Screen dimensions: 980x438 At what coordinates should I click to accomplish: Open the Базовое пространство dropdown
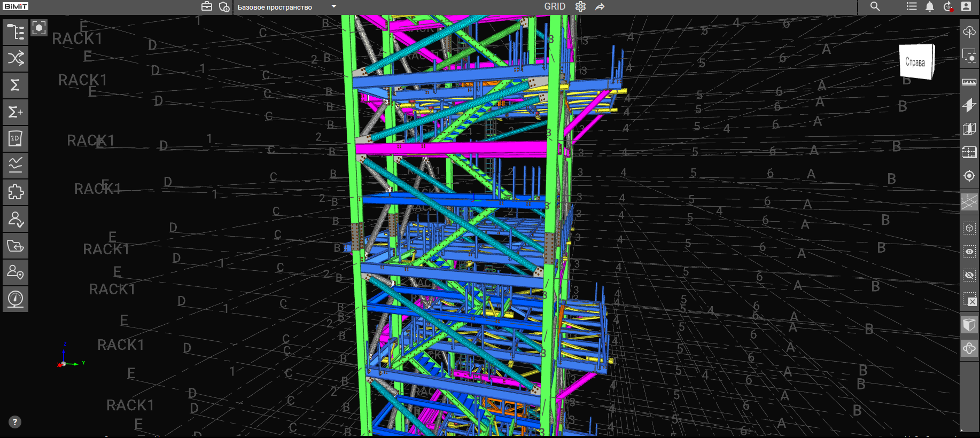tap(334, 7)
